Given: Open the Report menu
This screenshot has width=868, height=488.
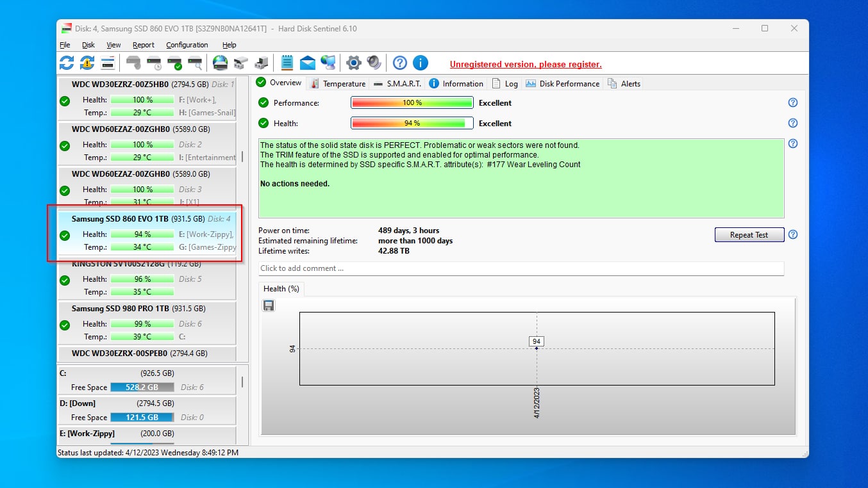Looking at the screenshot, I should [x=144, y=45].
